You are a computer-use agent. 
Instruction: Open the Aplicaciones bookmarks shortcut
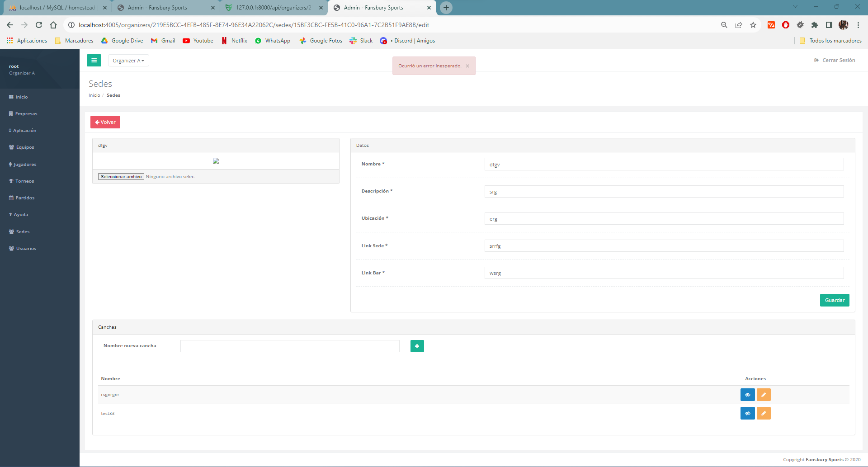(x=27, y=41)
